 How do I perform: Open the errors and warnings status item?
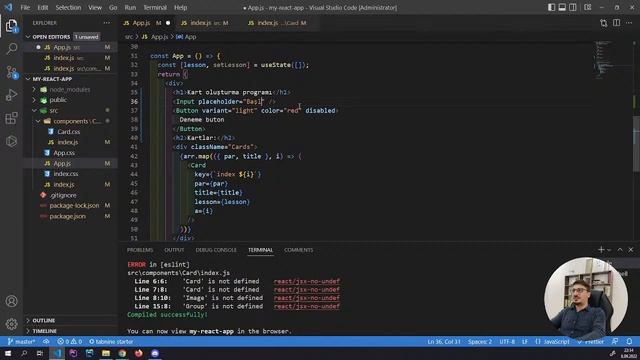[x=69, y=342]
